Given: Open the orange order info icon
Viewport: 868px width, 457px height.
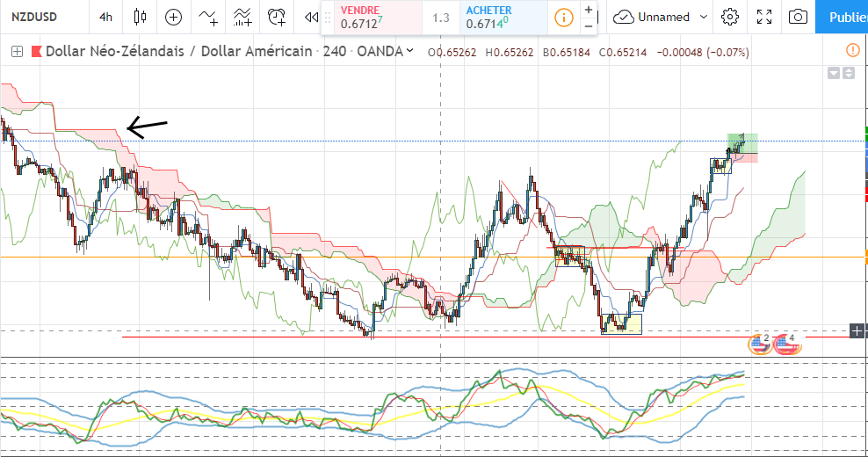Looking at the screenshot, I should (563, 18).
